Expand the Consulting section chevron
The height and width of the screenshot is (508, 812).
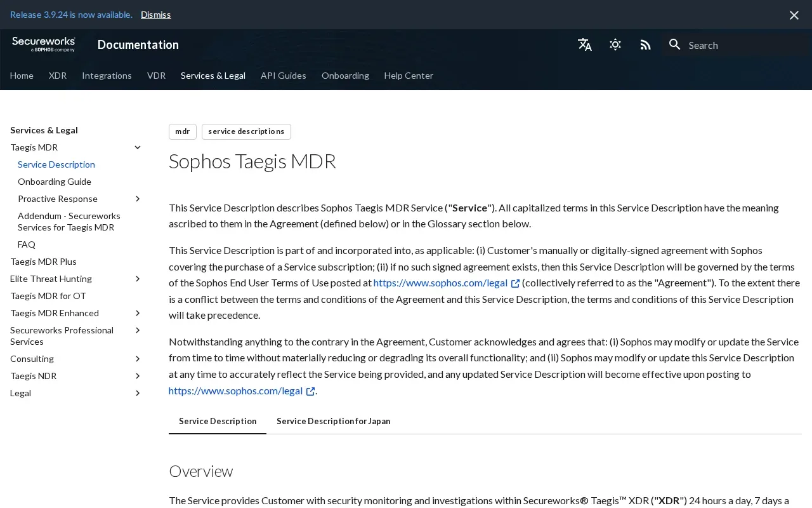pyautogui.click(x=138, y=359)
